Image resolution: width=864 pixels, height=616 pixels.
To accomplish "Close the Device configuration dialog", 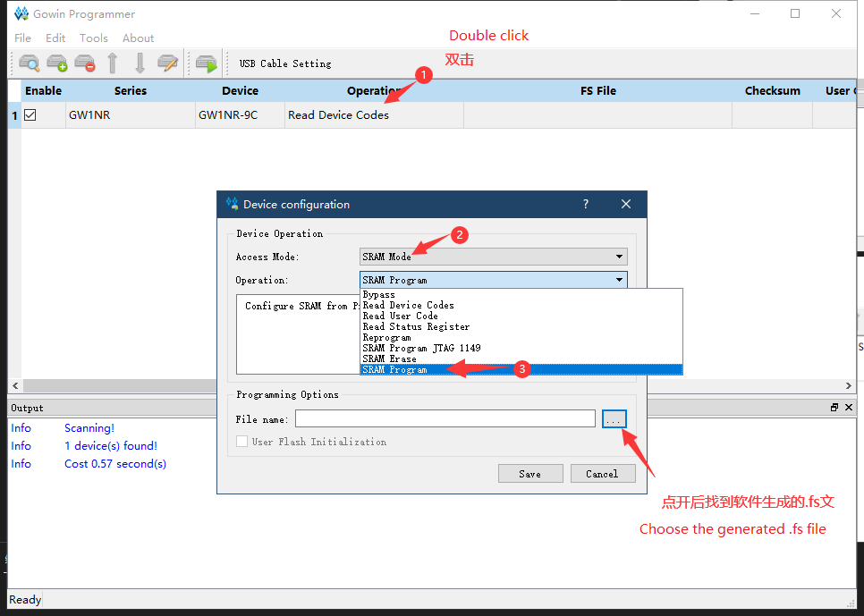I will pyautogui.click(x=626, y=204).
